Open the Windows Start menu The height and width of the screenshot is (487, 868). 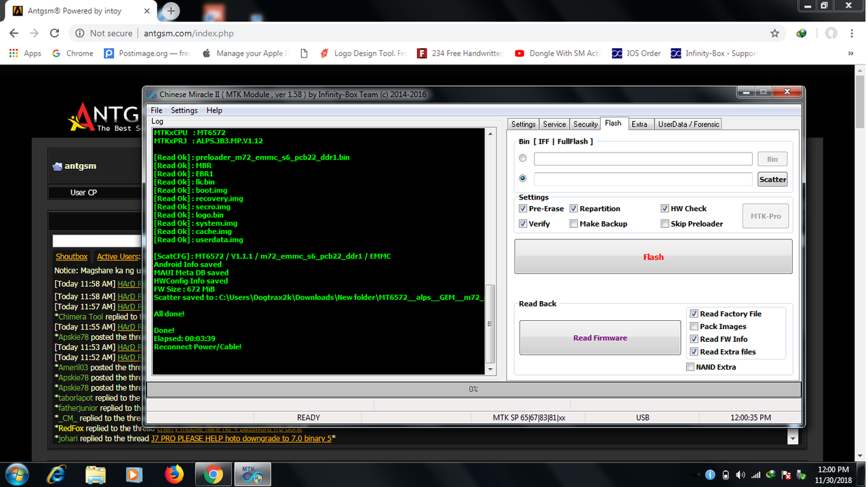(16, 473)
